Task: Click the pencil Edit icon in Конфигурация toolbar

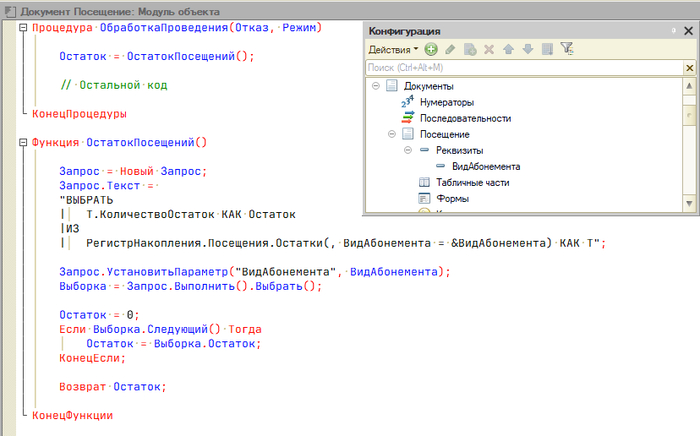Action: click(450, 49)
